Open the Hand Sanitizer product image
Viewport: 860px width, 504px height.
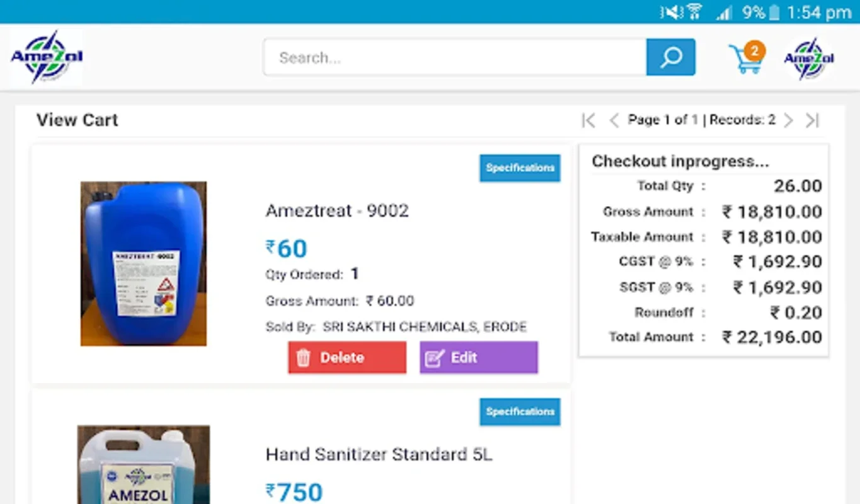tap(144, 465)
